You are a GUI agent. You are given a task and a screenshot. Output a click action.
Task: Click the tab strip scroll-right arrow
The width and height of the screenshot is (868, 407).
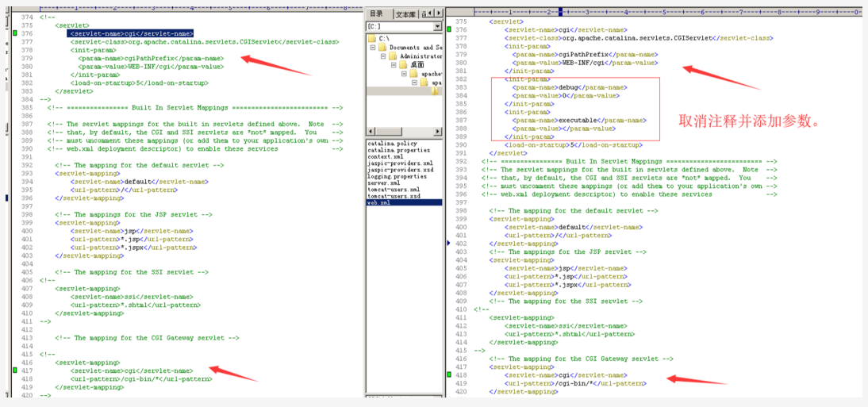point(440,13)
